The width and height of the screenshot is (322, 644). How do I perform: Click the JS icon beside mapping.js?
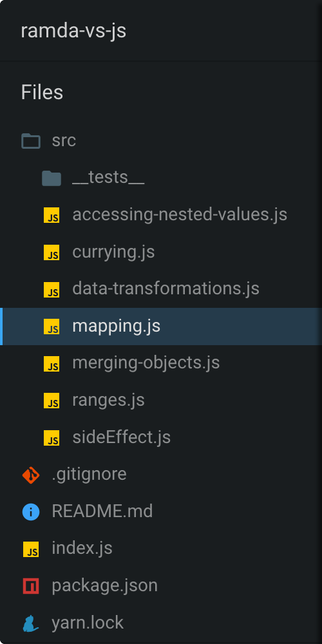pyautogui.click(x=52, y=327)
